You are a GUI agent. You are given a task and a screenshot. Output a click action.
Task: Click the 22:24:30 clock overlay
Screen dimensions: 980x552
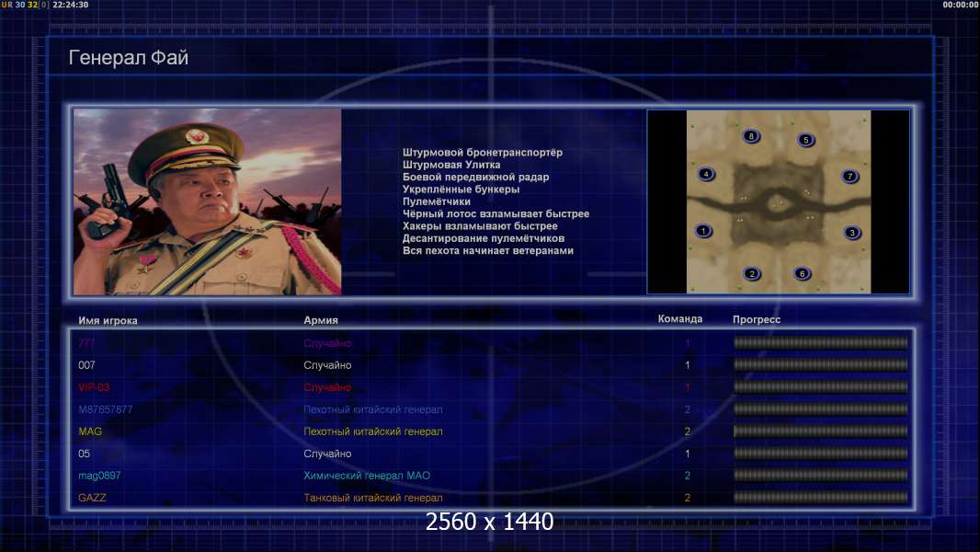pos(71,5)
